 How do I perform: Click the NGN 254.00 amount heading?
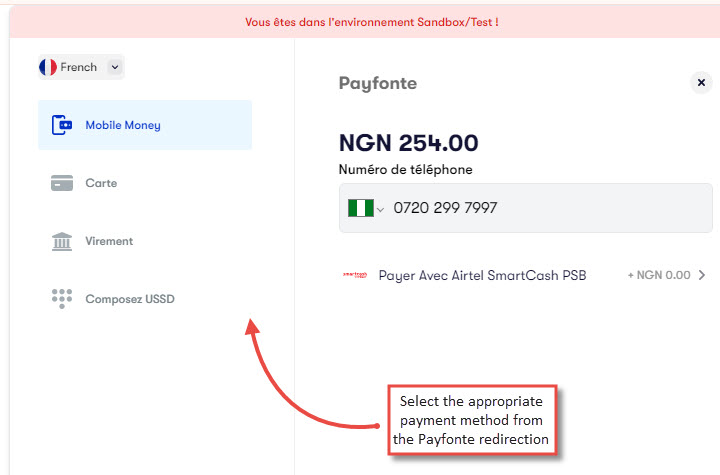pyautogui.click(x=409, y=143)
